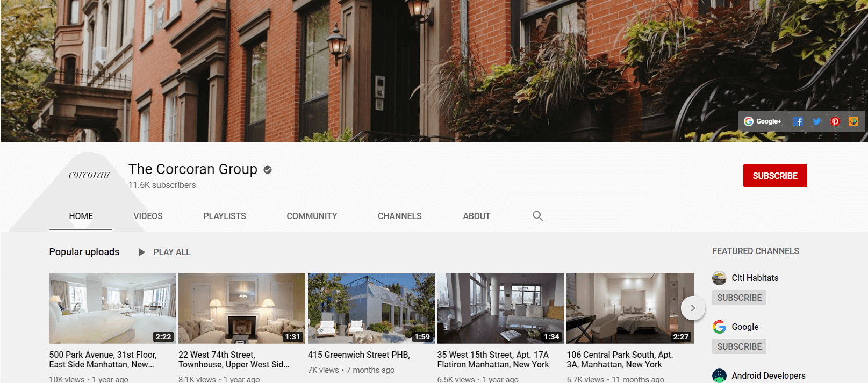
Task: Switch to the VIDEOS tab
Action: (148, 216)
